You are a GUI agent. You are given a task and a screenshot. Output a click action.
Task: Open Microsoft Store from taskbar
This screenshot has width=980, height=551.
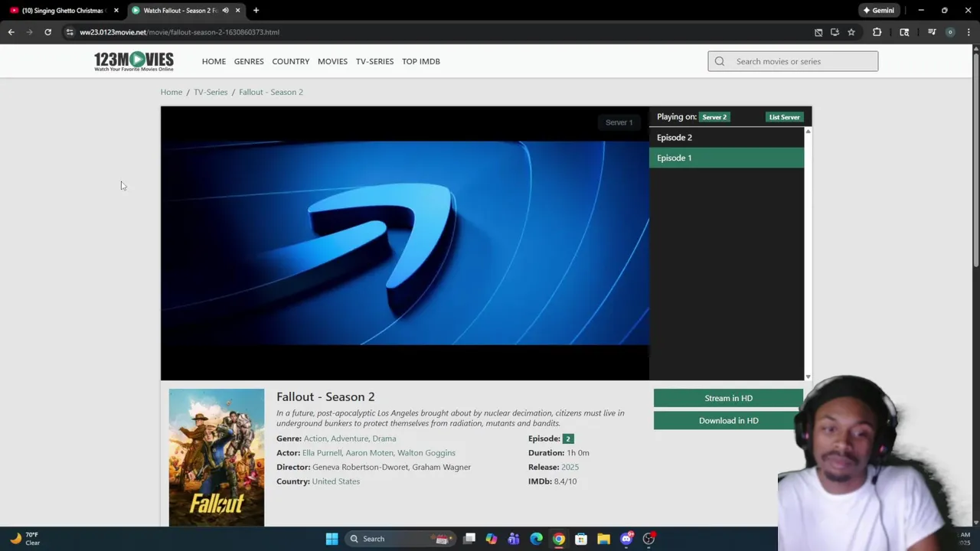(581, 539)
